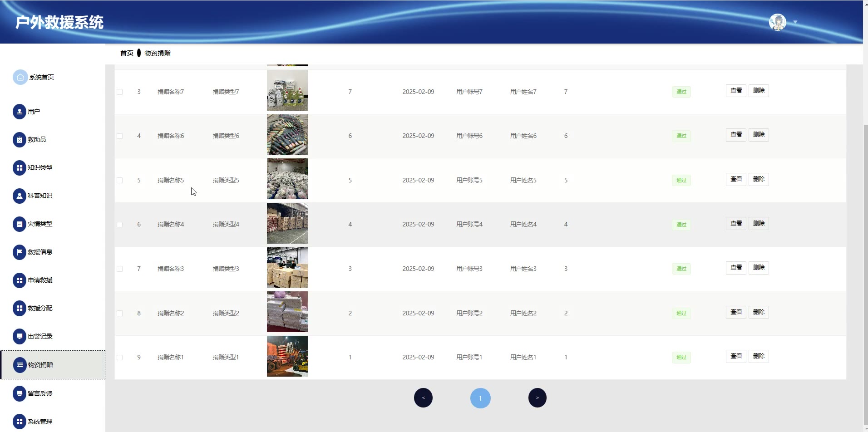This screenshot has width=868, height=432.
Task: Click the 系统管理 grid icon
Action: [x=20, y=422]
